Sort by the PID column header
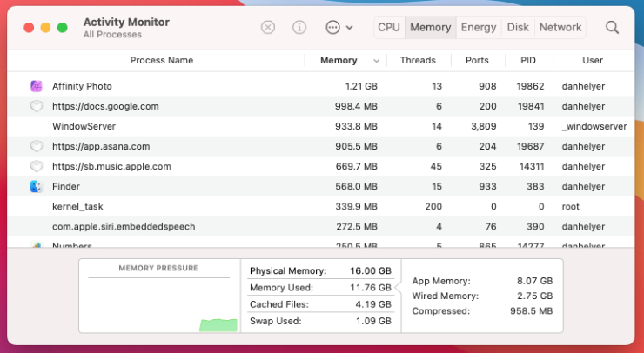This screenshot has width=644, height=353. pyautogui.click(x=527, y=60)
